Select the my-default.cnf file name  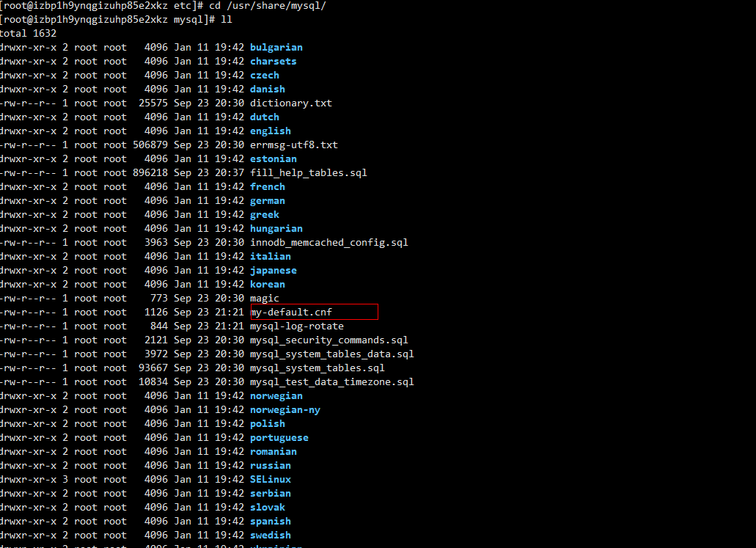[291, 312]
